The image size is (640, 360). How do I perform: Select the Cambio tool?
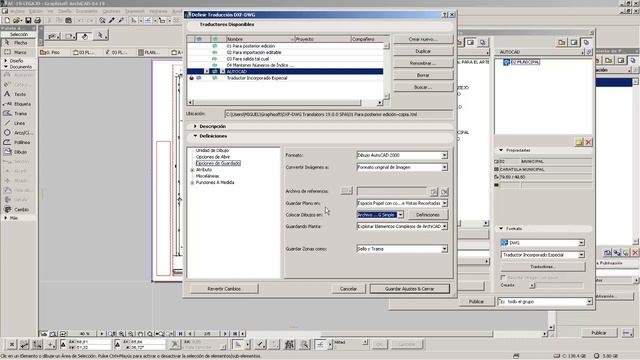point(19,209)
